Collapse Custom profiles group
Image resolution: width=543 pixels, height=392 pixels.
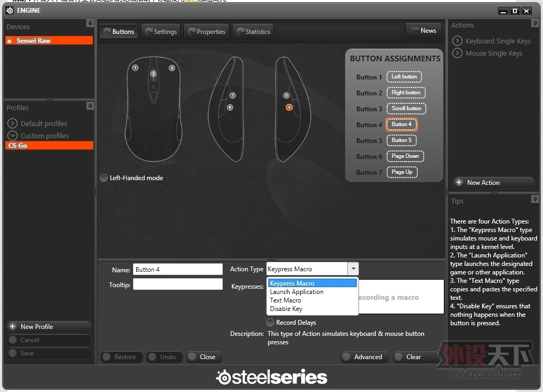coord(12,135)
